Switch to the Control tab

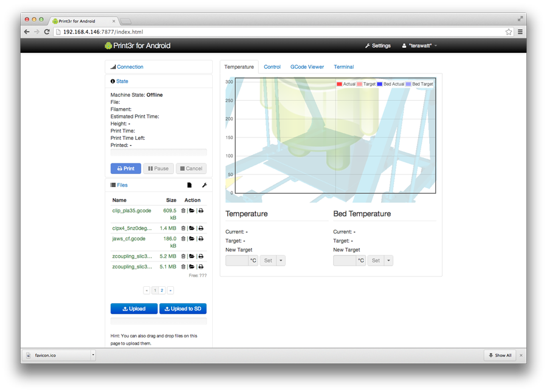pos(272,67)
